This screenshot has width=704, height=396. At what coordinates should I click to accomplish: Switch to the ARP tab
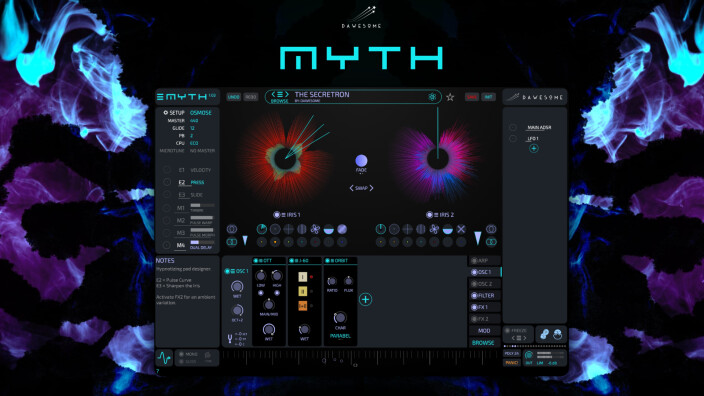coord(484,260)
